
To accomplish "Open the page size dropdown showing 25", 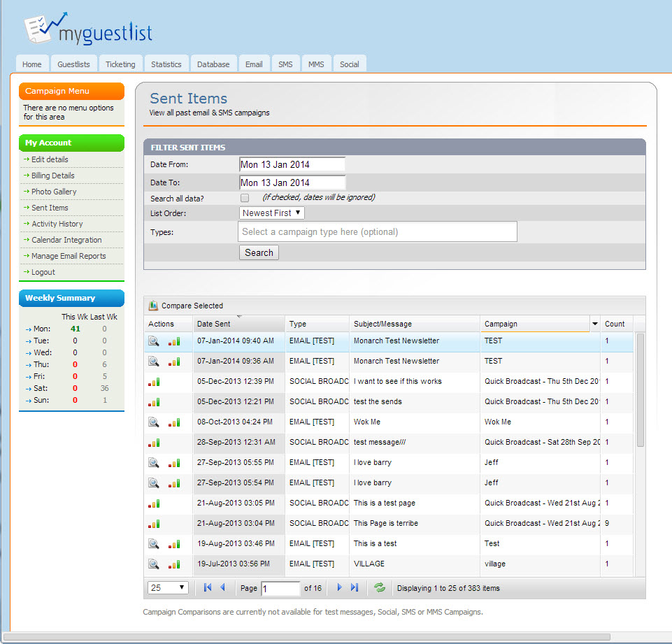I will (x=169, y=588).
